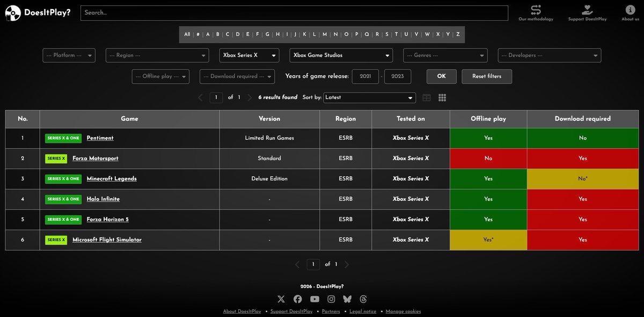Open the Microsoft Flight Simulator game link

point(107,240)
